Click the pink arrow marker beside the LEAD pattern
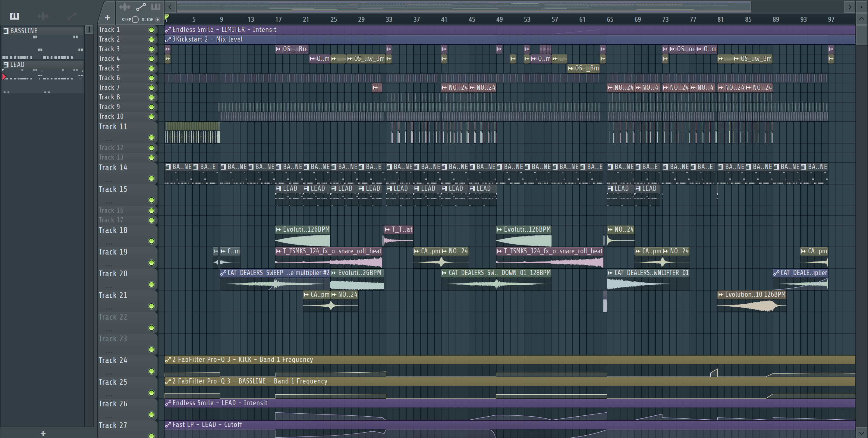The width and height of the screenshot is (868, 438). click(x=4, y=77)
